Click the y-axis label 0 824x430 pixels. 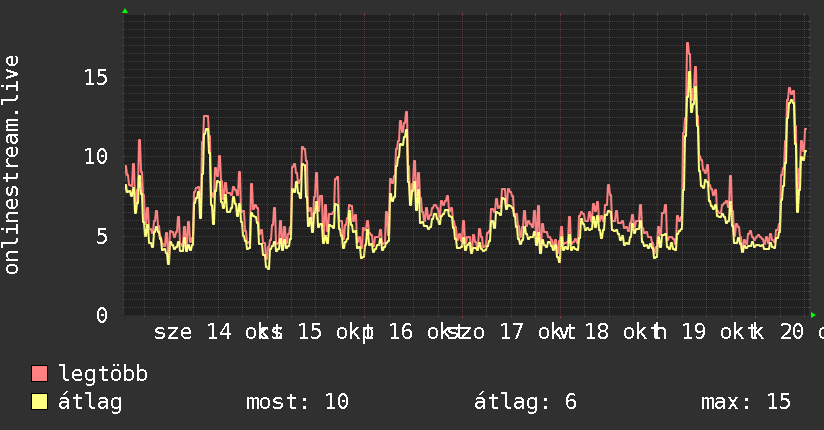click(x=102, y=315)
